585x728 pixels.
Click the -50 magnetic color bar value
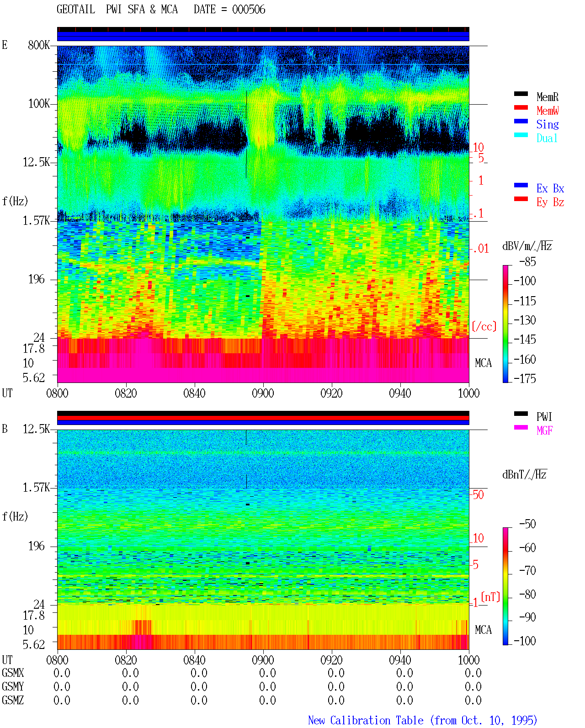point(527,524)
